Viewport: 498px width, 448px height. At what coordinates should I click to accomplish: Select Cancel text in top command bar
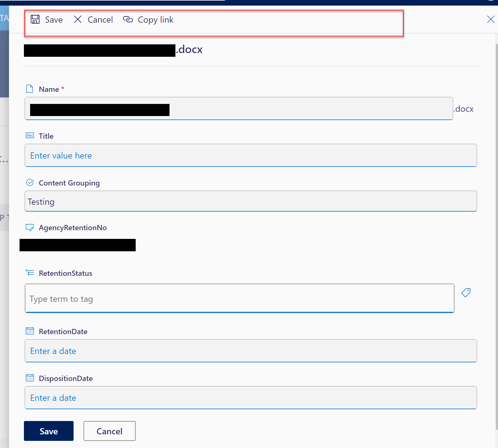pos(100,20)
